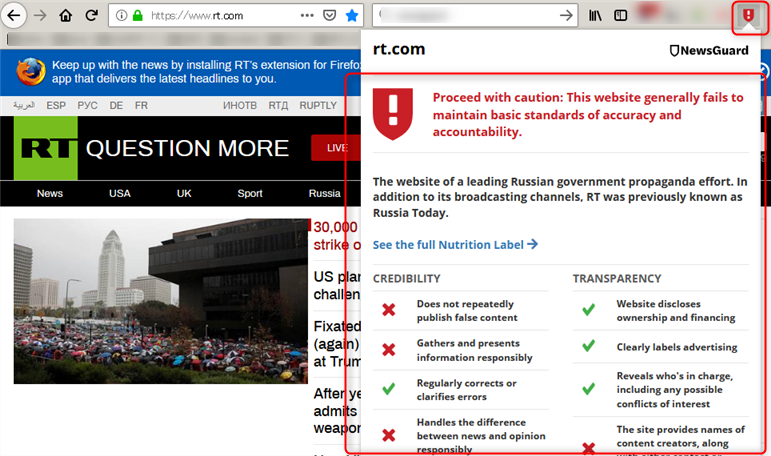Open See the full Nutrition Label link
Viewport: 771px width, 456px height.
455,244
